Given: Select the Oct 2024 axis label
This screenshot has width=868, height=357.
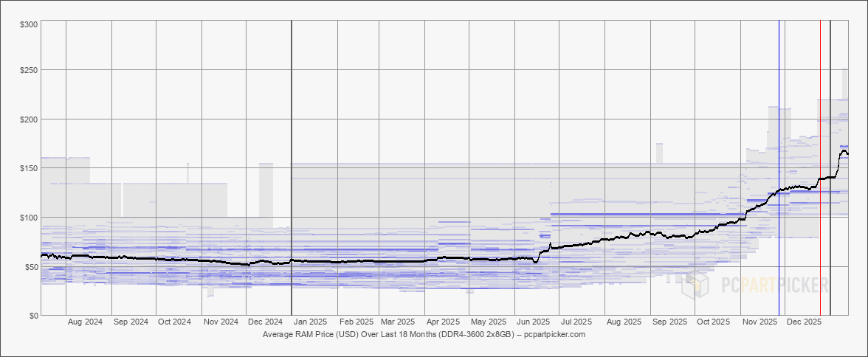Looking at the screenshot, I should 174,322.
